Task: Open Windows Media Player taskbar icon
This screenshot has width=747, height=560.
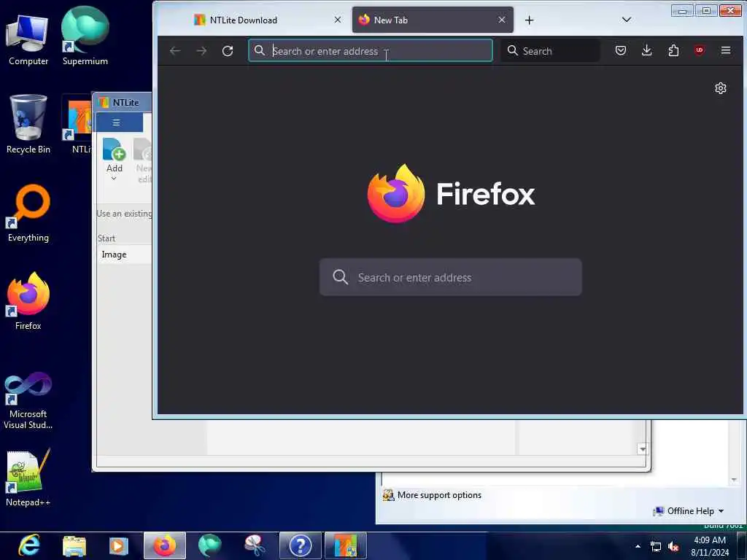Action: click(119, 545)
